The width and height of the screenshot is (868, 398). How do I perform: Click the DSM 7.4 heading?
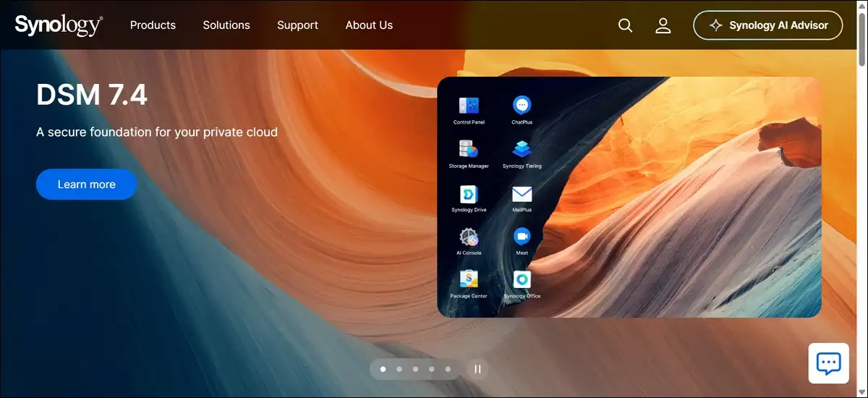(x=92, y=94)
